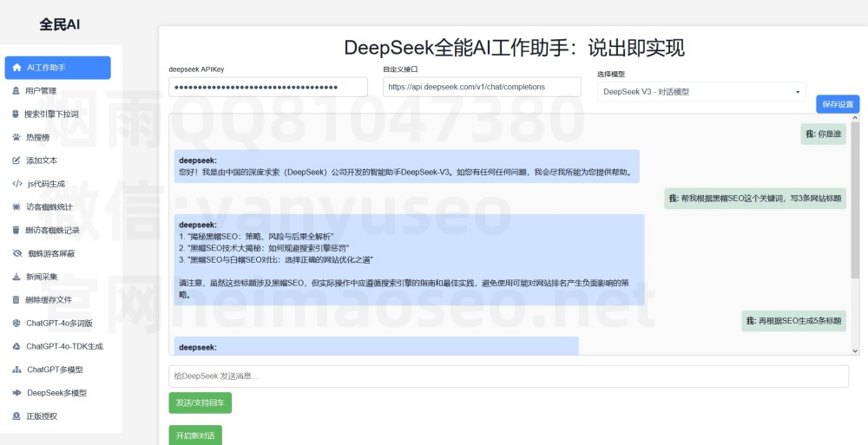Screen dimensions: 868x445
Task: Click the edit icon beside 添加文本
Action: pos(16,160)
